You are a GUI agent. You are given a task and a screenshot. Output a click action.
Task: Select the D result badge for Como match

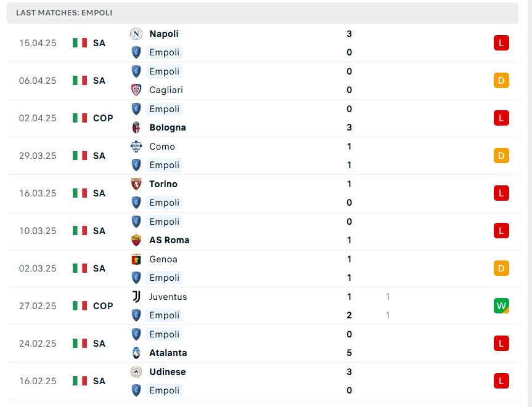(x=501, y=156)
